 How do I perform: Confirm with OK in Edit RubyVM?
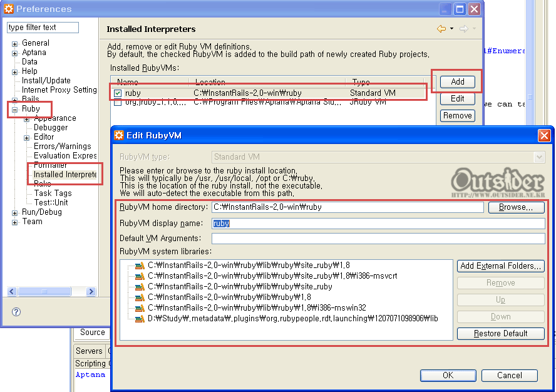click(448, 375)
